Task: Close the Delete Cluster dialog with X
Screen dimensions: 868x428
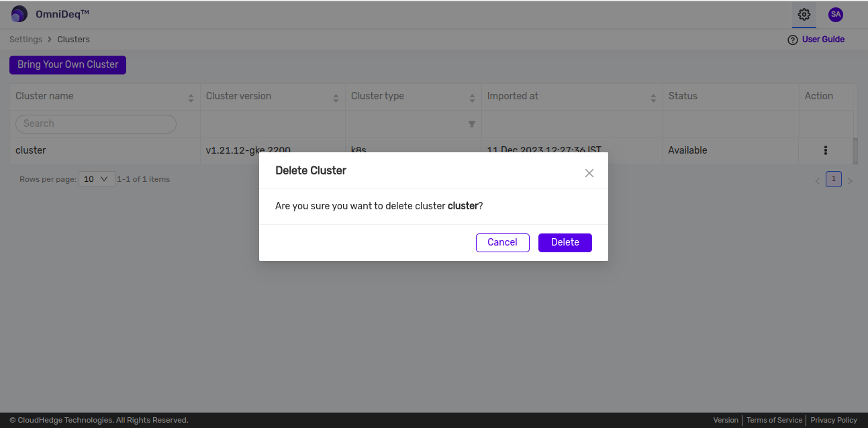Action: pyautogui.click(x=589, y=173)
